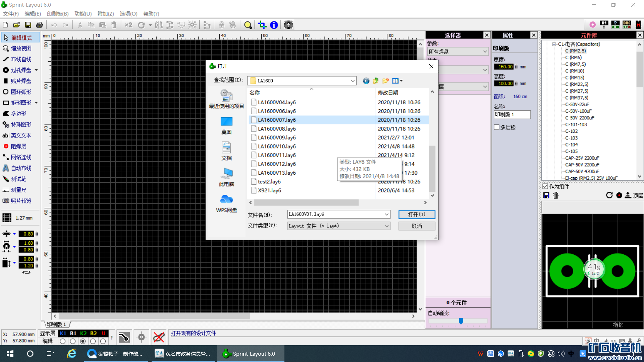Adjust the 自动缩放 slider handle
The height and width of the screenshot is (362, 644).
click(461, 321)
